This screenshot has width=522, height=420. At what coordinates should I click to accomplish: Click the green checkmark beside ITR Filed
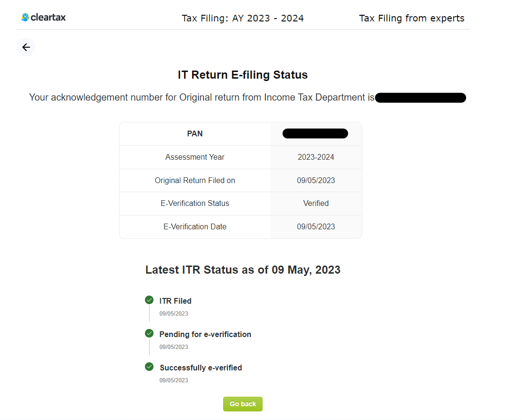point(149,300)
